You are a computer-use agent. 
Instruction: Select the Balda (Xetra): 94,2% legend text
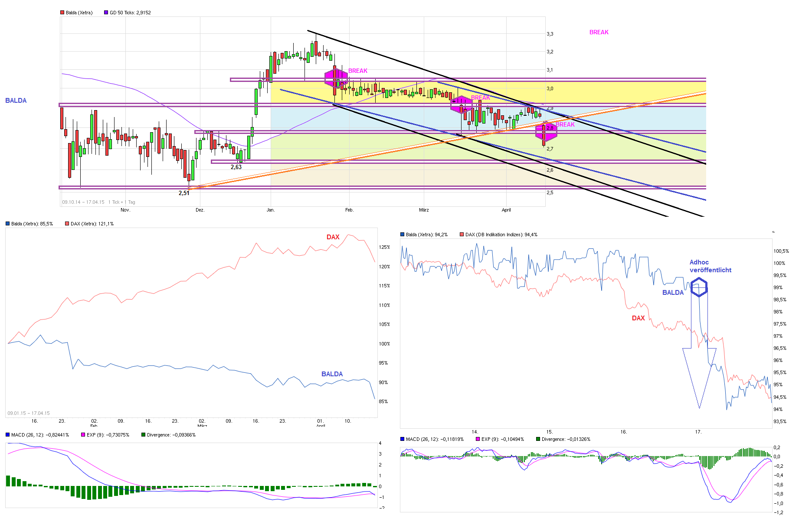[427, 235]
